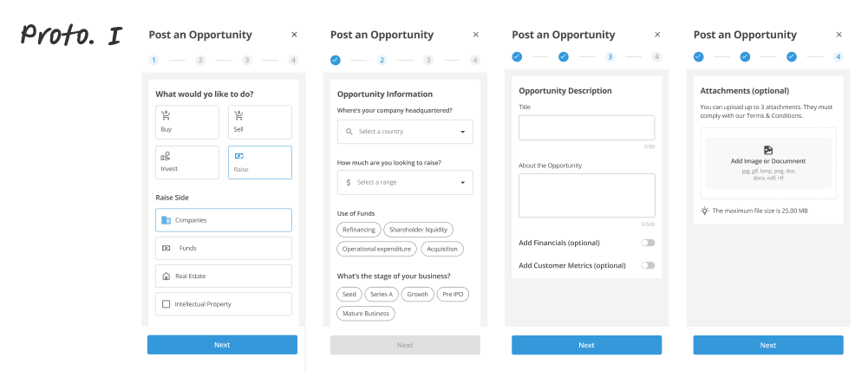Check the Intellectual Property checkbox
Viewport: 868px width, 390px height.
coord(166,304)
